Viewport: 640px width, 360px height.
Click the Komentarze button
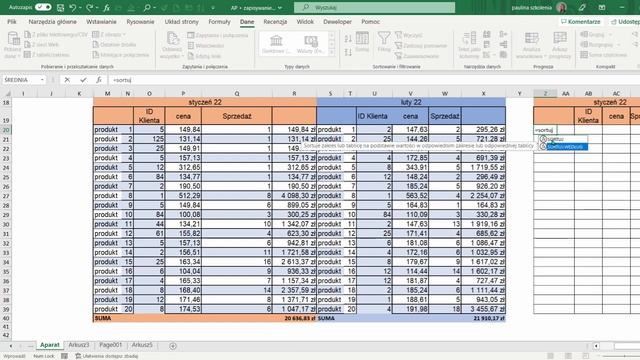(580, 22)
